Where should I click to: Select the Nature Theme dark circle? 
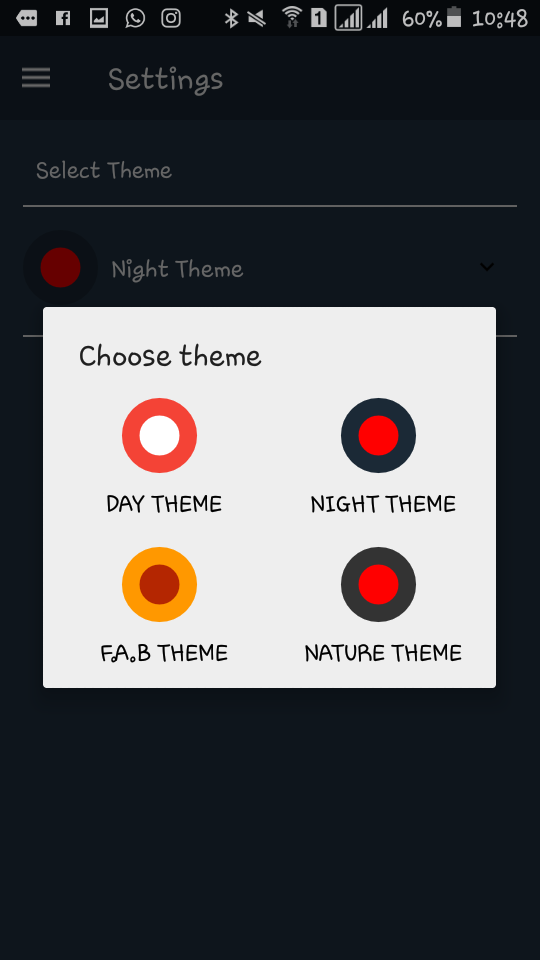[x=378, y=584]
